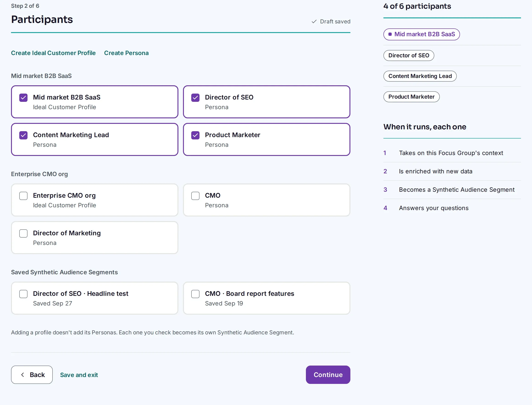Click 'Saved Sep 19' text
This screenshot has height=405, width=532.
(x=224, y=303)
